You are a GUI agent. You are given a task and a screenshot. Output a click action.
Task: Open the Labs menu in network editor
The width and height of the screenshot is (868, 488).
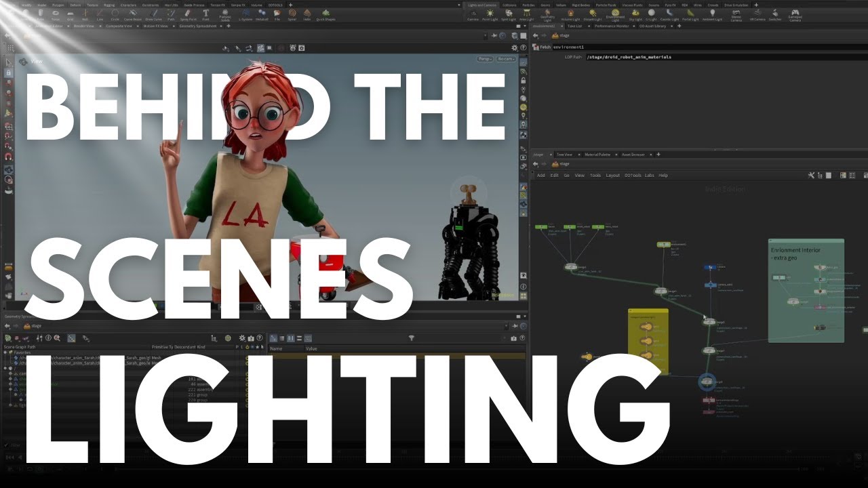[650, 176]
